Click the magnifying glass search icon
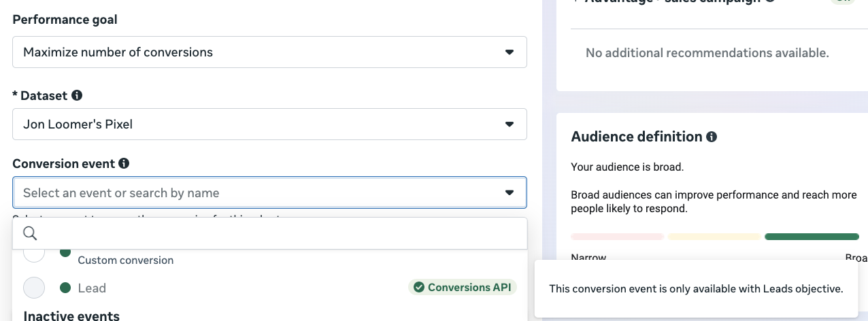868x321 pixels. (30, 233)
